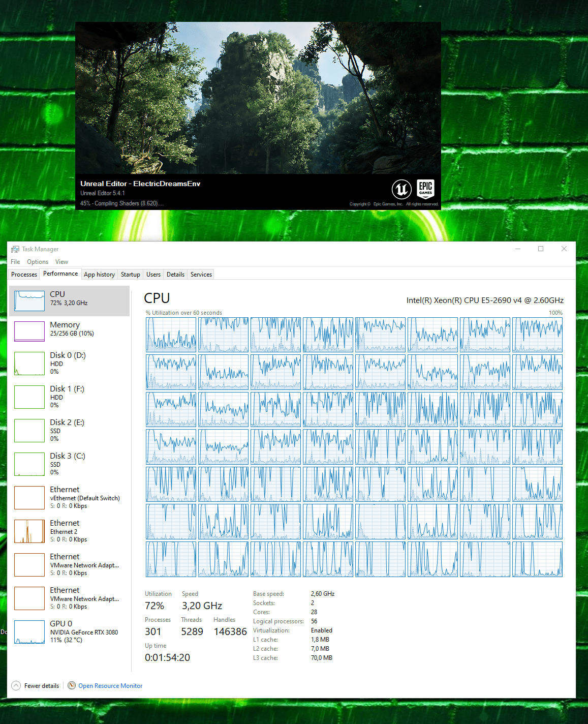Select the first VMware Network Adapter entry

pos(70,565)
